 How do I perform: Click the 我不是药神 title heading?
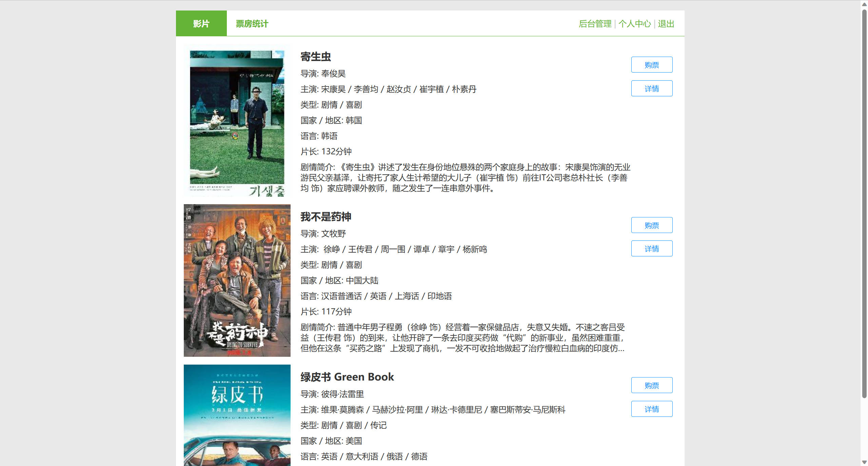tap(325, 217)
